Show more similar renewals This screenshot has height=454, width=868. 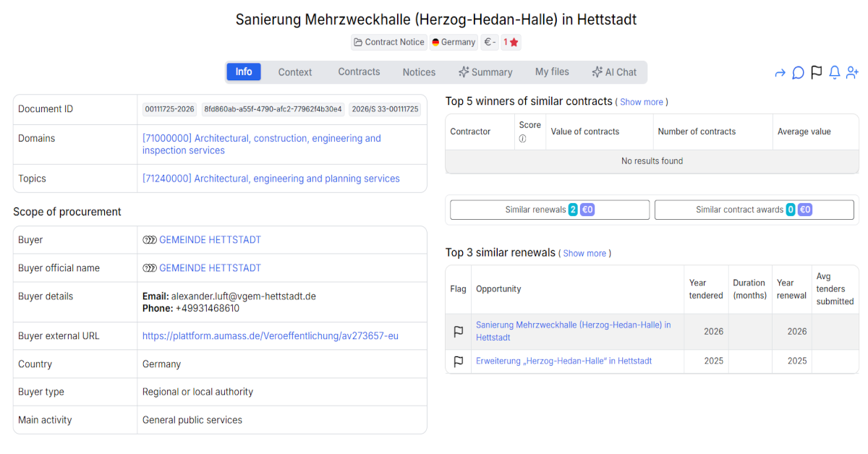point(584,254)
